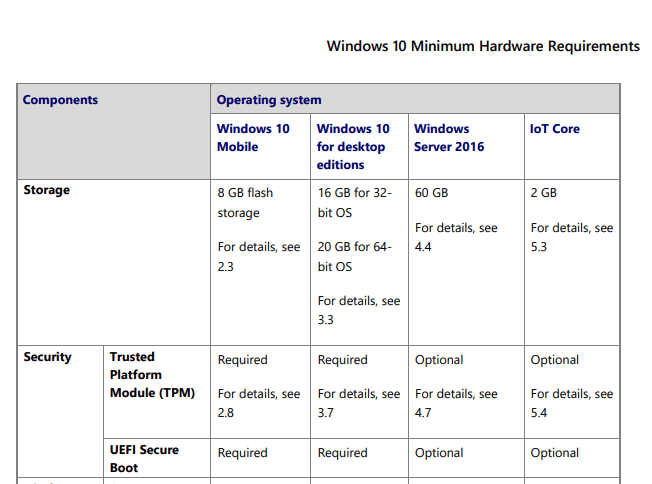Click 'For details, see 5.3' text
The image size is (652, 484).
click(x=572, y=237)
